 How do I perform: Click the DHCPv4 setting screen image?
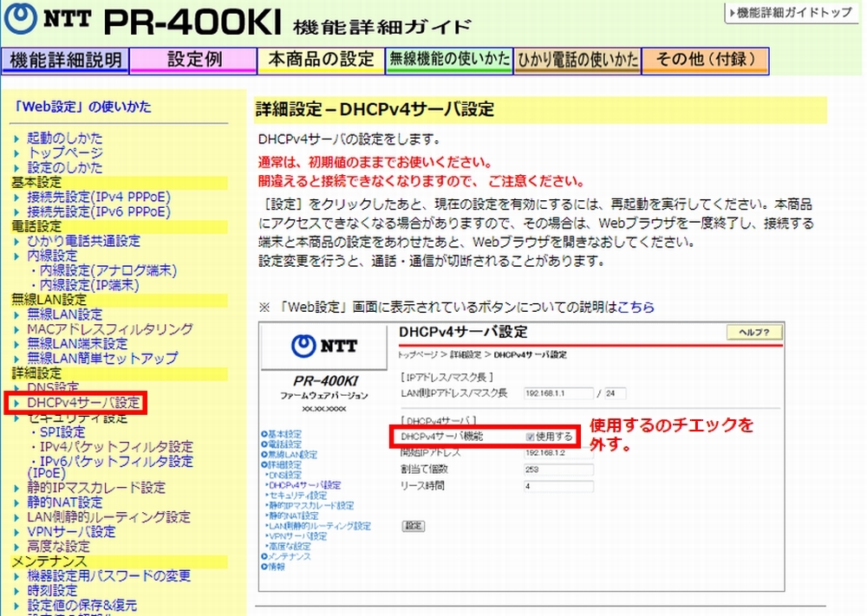[521, 457]
